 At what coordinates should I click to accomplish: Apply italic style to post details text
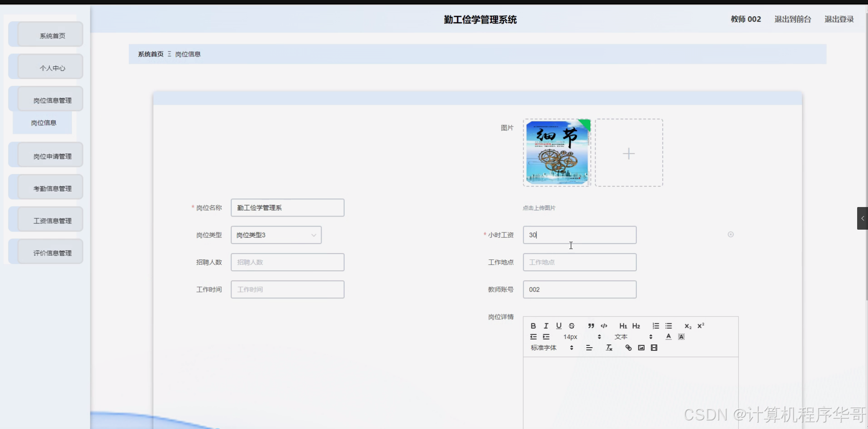tap(546, 326)
